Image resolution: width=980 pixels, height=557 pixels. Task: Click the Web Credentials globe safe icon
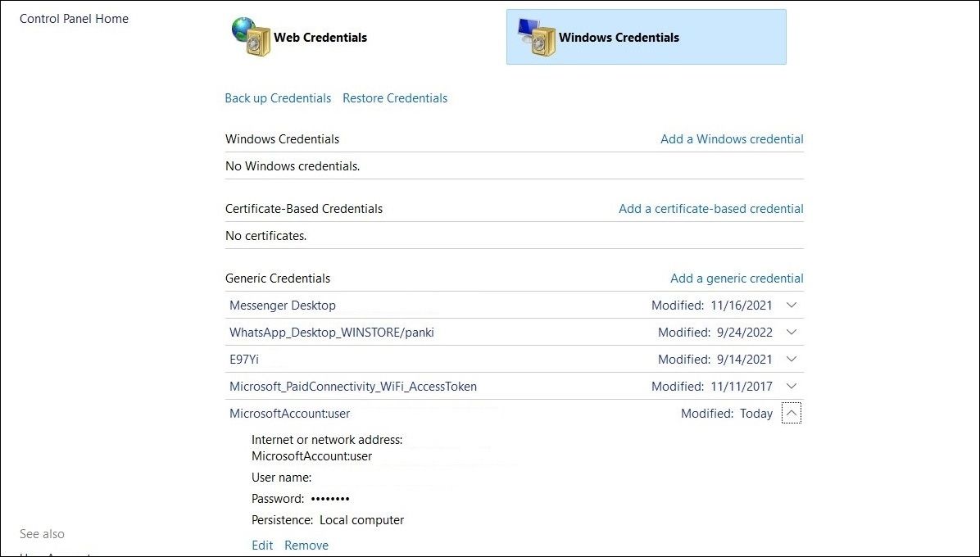(251, 37)
